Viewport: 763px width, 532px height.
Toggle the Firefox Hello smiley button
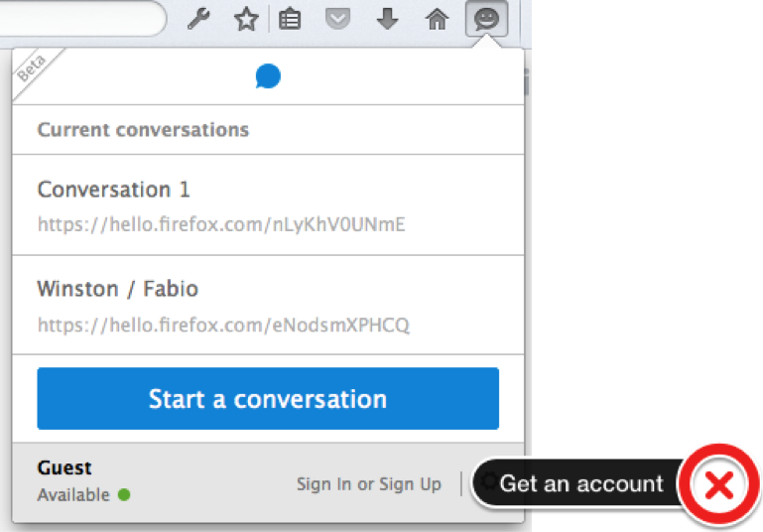click(x=486, y=19)
